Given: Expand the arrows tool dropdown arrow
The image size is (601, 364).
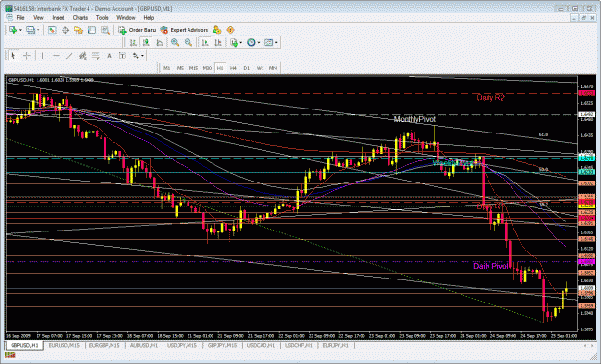Looking at the screenshot, I should coord(142,56).
